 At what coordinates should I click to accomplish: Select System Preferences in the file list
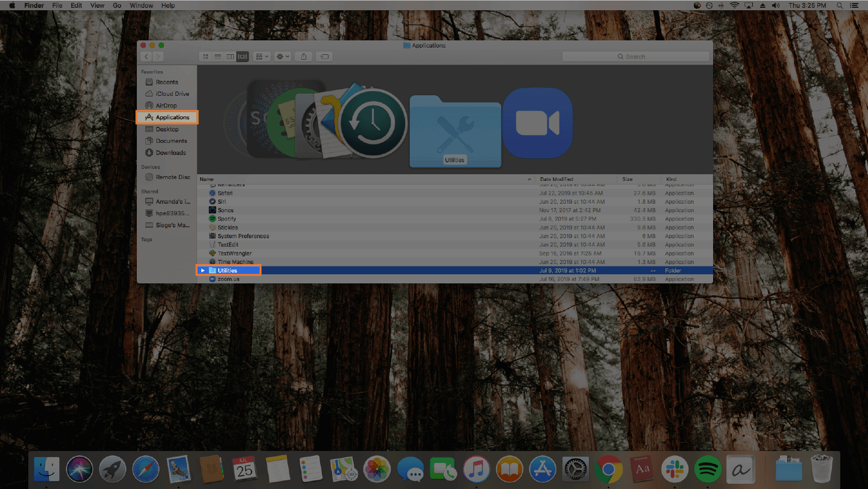click(x=455, y=236)
